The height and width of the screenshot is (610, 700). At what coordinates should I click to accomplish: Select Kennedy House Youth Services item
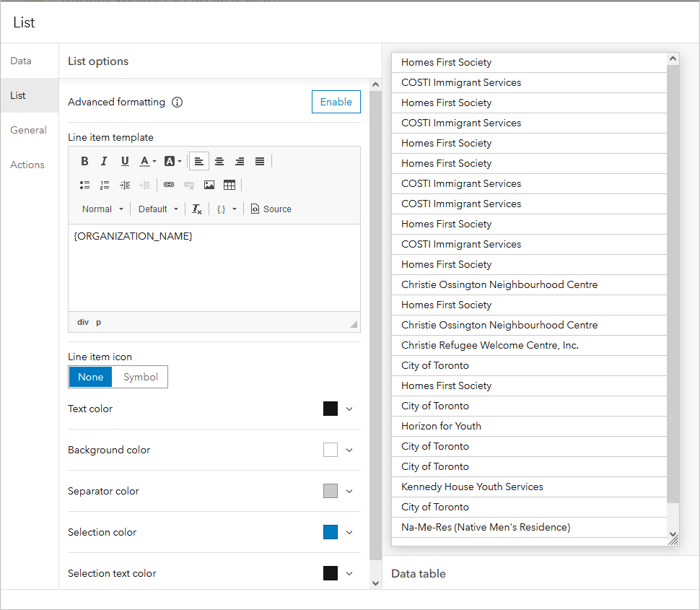pos(529,487)
